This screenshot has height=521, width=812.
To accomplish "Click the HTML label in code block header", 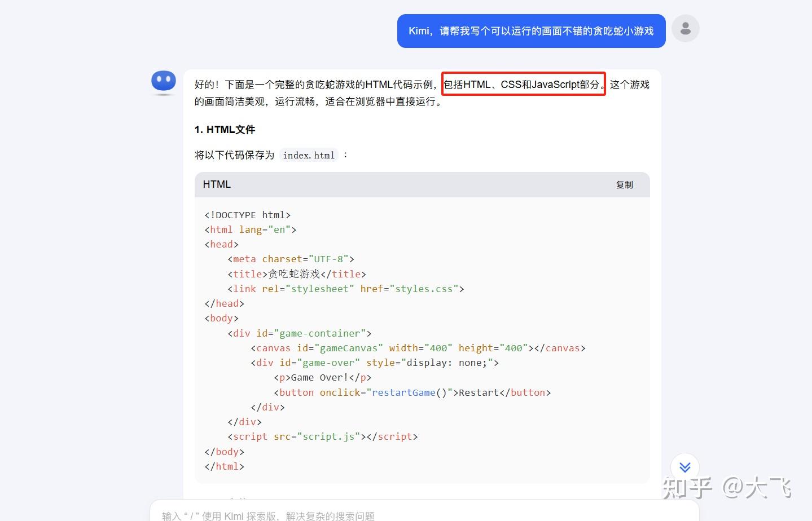I will click(217, 184).
